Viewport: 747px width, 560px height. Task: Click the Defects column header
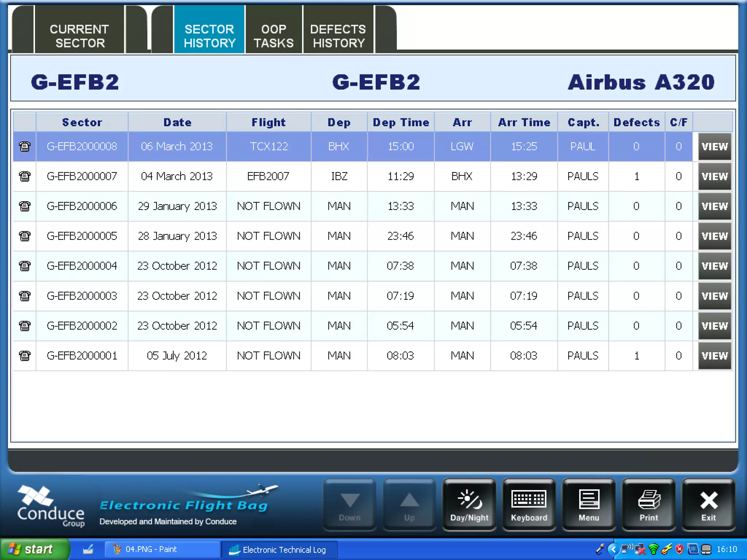tap(636, 122)
